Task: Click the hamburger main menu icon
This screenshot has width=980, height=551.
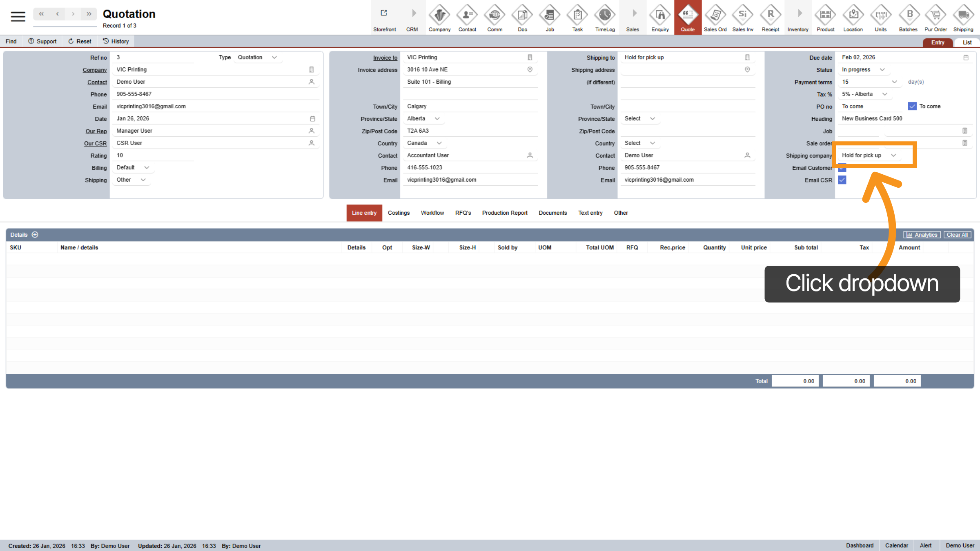Action: [x=18, y=16]
